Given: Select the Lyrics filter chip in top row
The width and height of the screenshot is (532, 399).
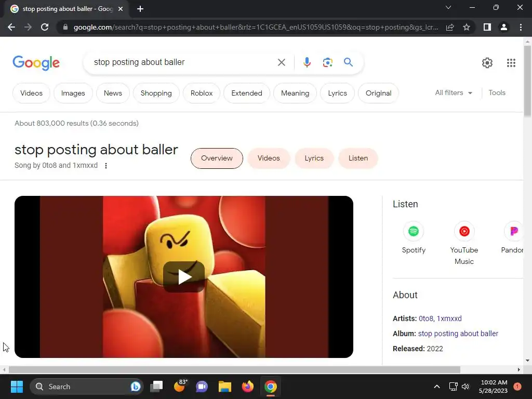Looking at the screenshot, I should pyautogui.click(x=337, y=93).
